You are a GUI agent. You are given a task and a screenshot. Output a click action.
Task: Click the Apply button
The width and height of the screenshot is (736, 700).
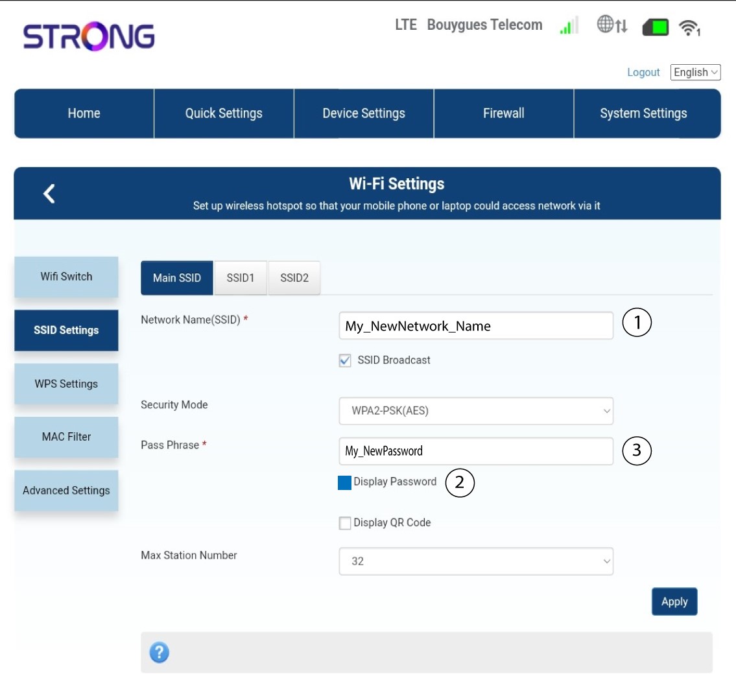pyautogui.click(x=674, y=601)
